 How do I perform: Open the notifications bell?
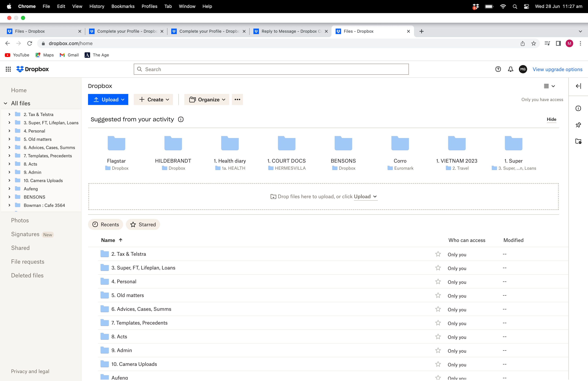[x=510, y=69]
